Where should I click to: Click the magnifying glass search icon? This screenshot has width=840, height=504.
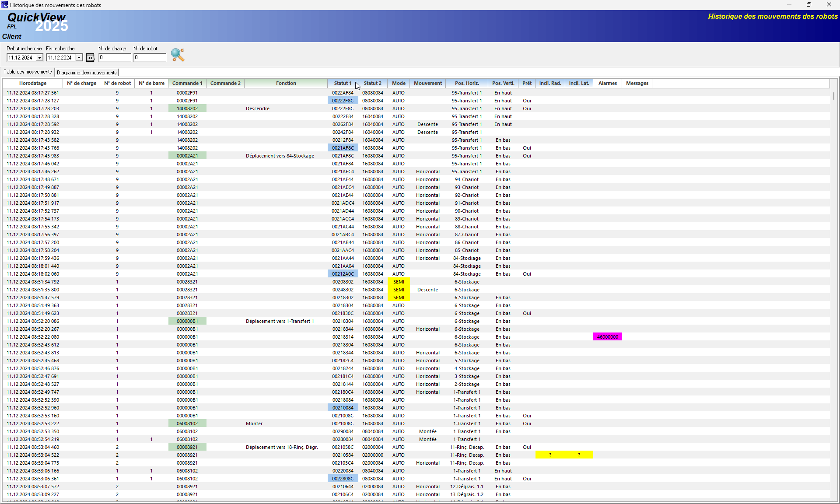[x=178, y=55]
